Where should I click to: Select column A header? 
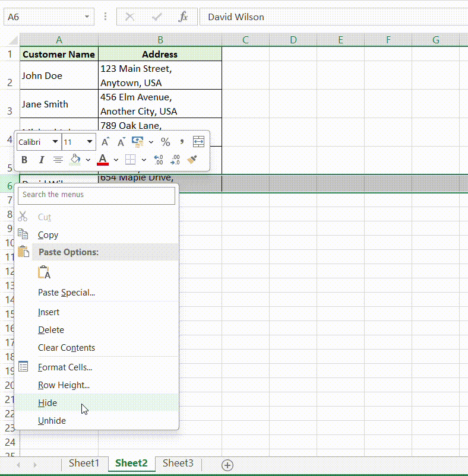pos(59,39)
